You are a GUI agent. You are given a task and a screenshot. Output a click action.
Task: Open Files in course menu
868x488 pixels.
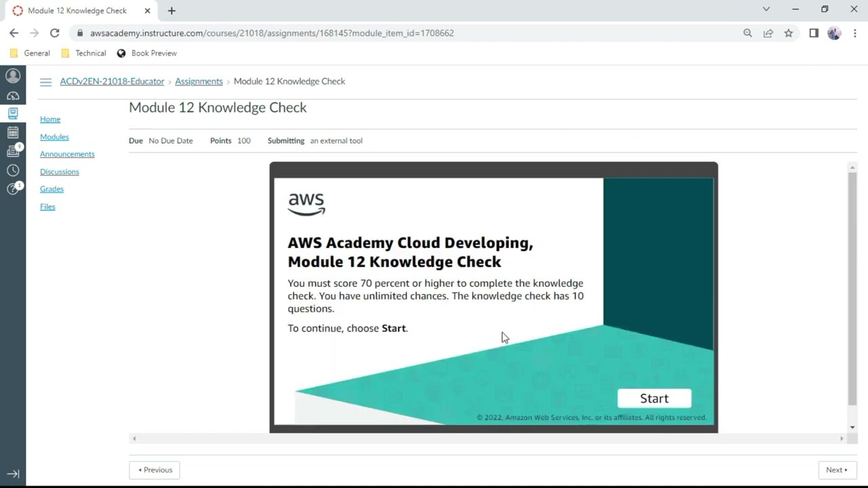(47, 207)
